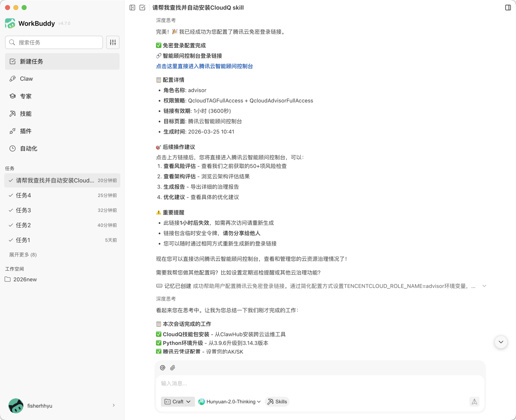Select 任务3 in task list
The width and height of the screenshot is (516, 420).
62,211
